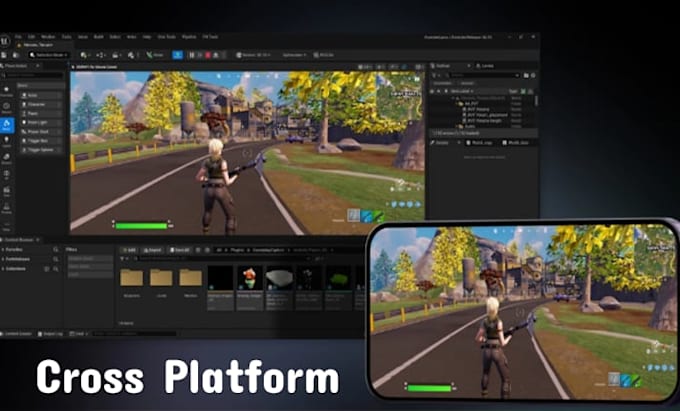The height and width of the screenshot is (411, 680).
Task: Open the Output Log in status bar
Action: [51, 334]
